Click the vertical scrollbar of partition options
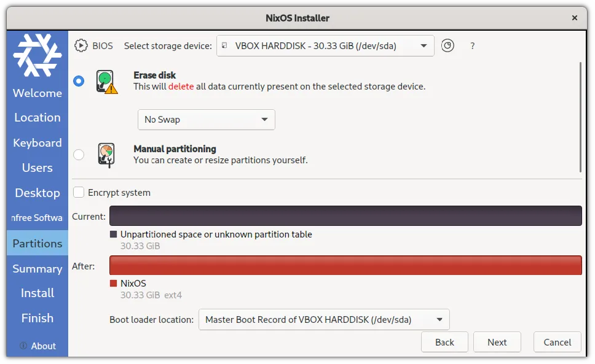The height and width of the screenshot is (364, 595). click(580, 117)
